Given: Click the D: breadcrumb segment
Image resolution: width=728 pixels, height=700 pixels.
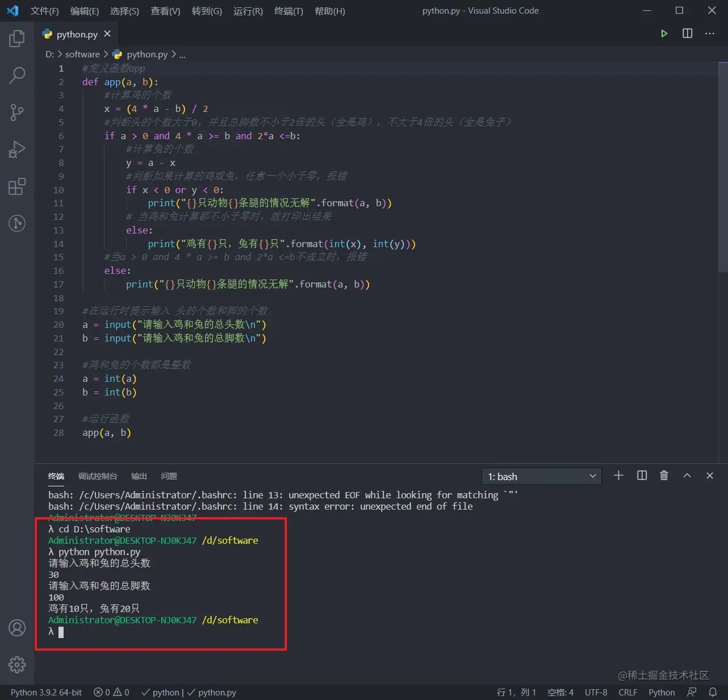Looking at the screenshot, I should 50,55.
